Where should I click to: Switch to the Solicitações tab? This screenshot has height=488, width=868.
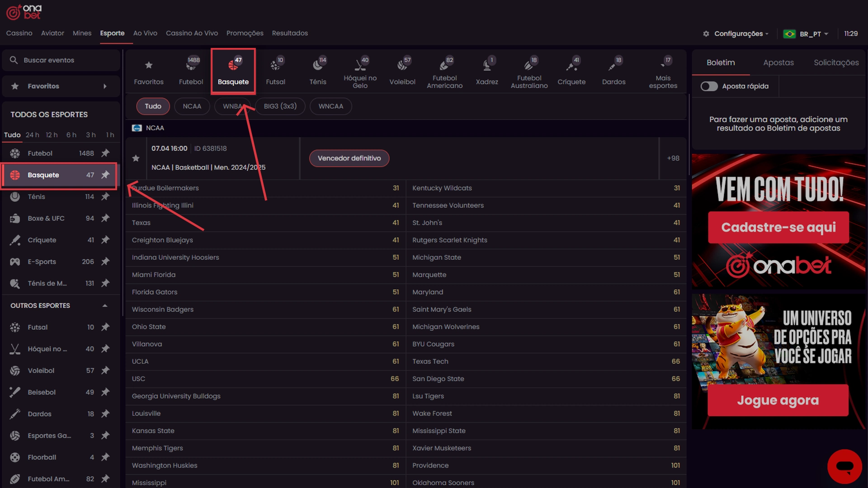pos(836,62)
